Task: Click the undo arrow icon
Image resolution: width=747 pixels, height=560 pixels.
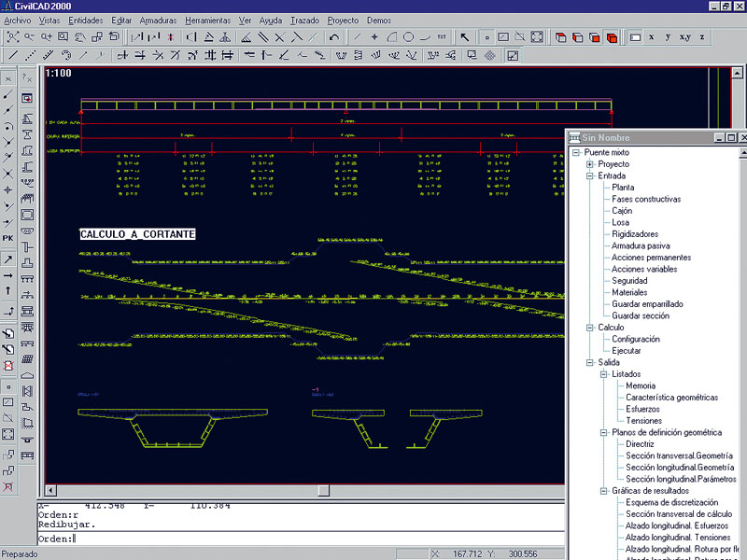Action: point(334,37)
